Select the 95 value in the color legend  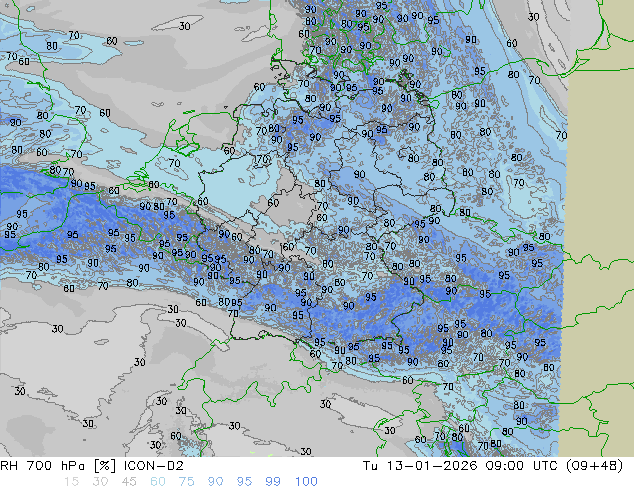[x=244, y=482]
